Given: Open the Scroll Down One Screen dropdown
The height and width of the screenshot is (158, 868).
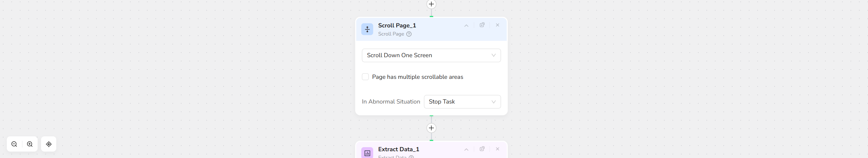Looking at the screenshot, I should [431, 55].
